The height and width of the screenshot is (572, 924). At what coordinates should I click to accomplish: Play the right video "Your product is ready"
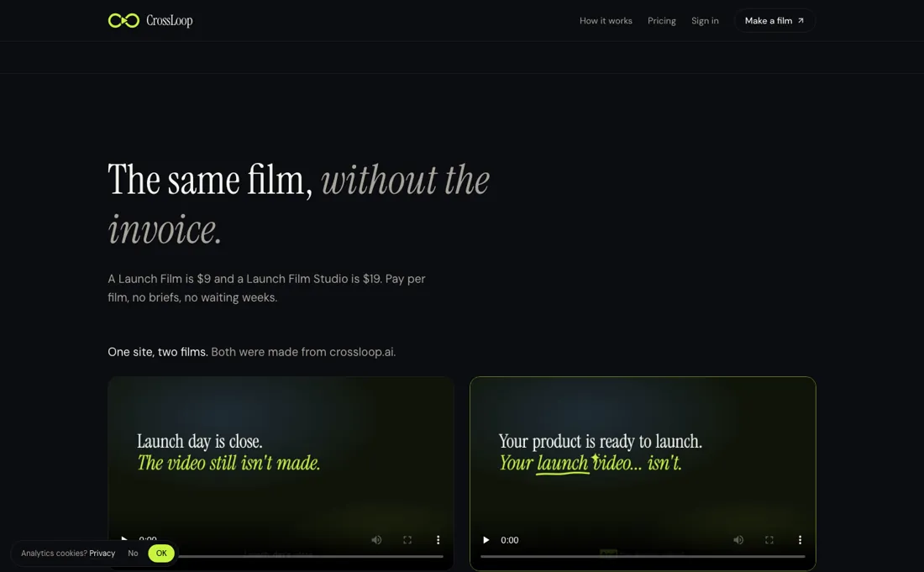click(x=486, y=539)
